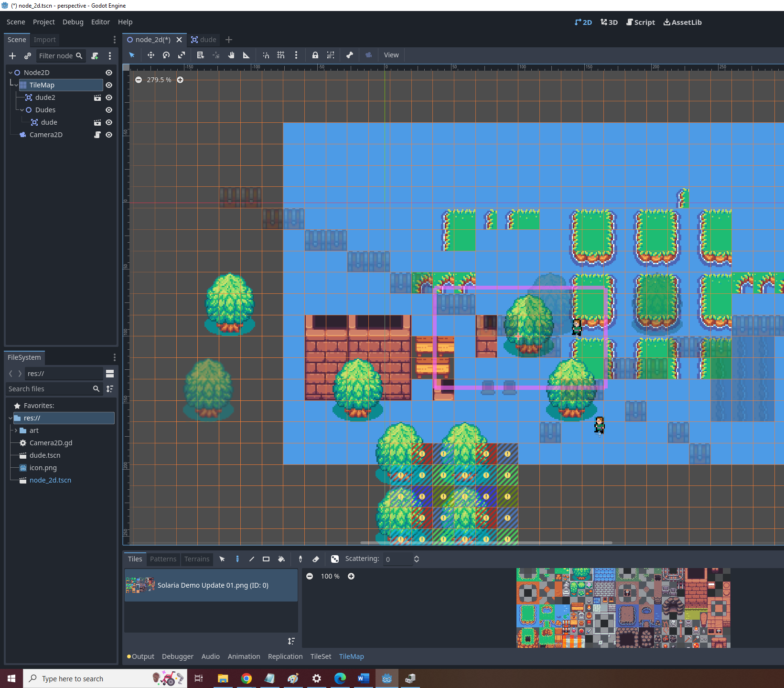
Task: Pick the Bucket fill tile tool
Action: 281,559
